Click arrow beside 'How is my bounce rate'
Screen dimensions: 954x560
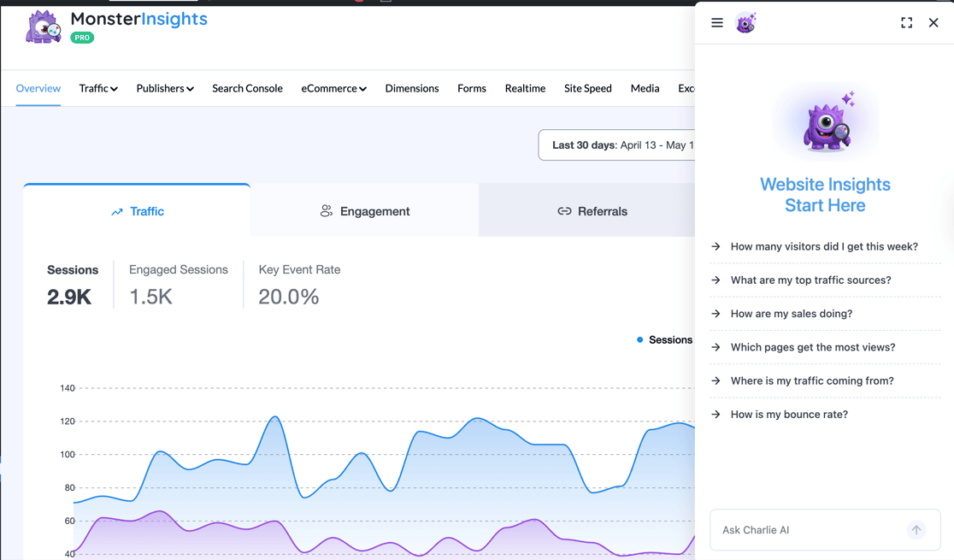[716, 414]
